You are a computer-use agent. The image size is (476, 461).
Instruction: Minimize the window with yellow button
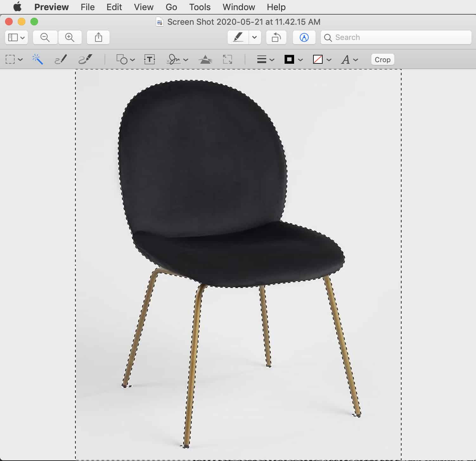tap(22, 22)
